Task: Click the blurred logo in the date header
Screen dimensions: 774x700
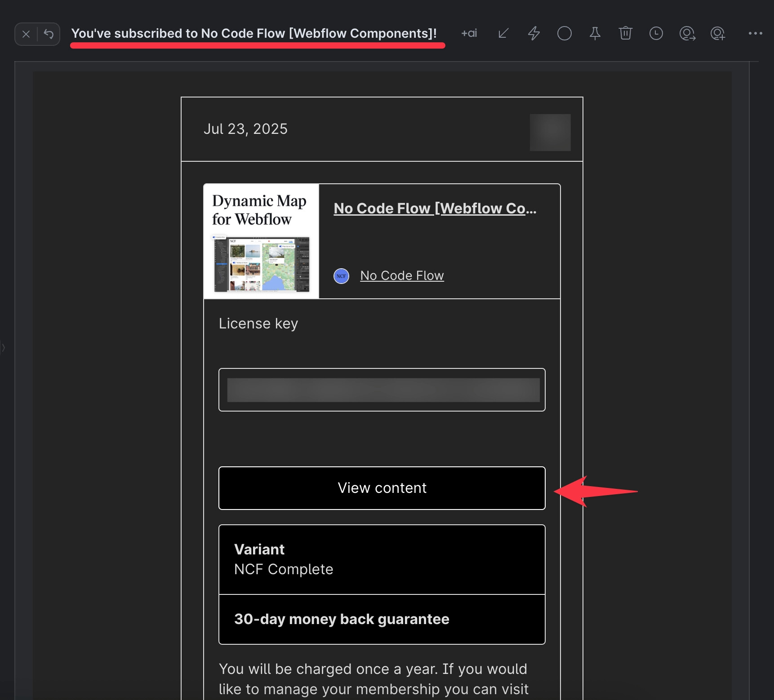Action: [550, 133]
